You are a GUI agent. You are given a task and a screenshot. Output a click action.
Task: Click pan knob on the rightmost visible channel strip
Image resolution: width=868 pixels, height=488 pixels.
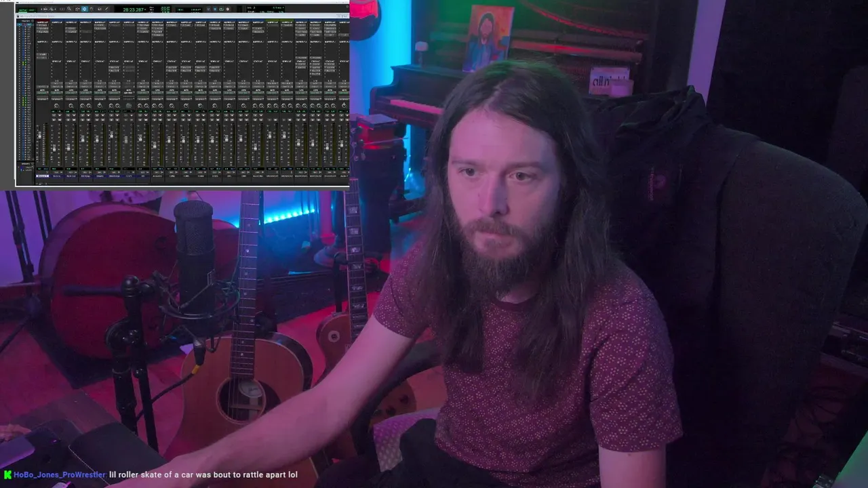pyautogui.click(x=344, y=105)
